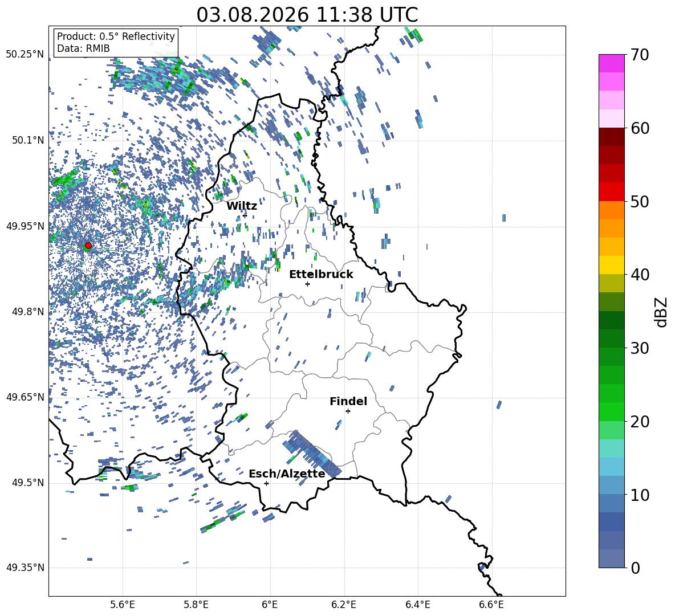Click the latitude label 49.8°N
675x616 pixels.
tap(28, 312)
